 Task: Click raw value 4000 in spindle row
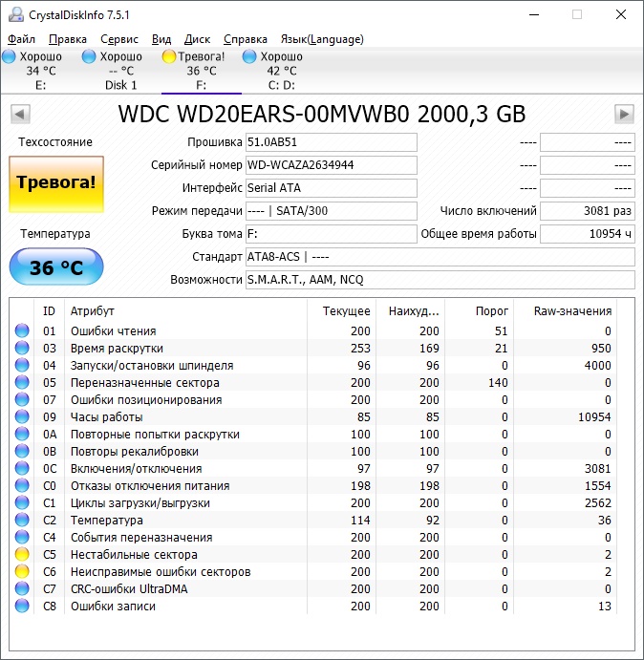(598, 366)
